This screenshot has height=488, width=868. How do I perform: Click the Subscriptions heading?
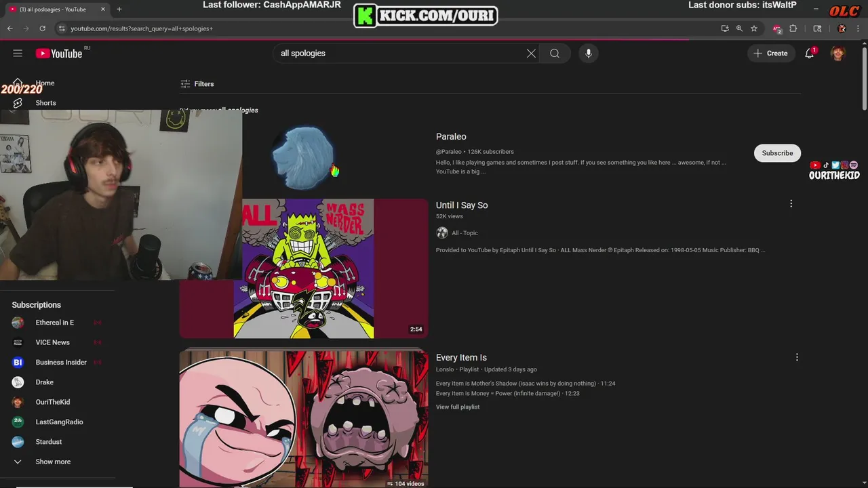point(37,305)
